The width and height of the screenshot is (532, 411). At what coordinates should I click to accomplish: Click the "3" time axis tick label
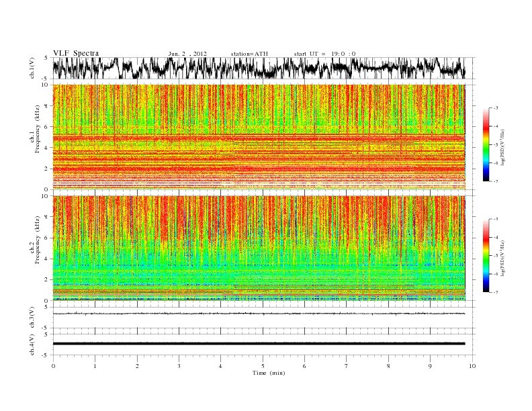179,366
